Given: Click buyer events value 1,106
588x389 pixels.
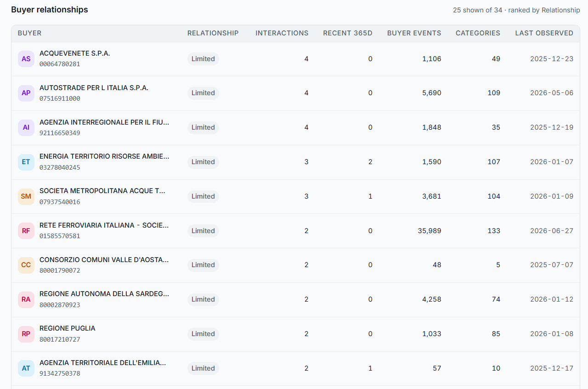Looking at the screenshot, I should 432,59.
